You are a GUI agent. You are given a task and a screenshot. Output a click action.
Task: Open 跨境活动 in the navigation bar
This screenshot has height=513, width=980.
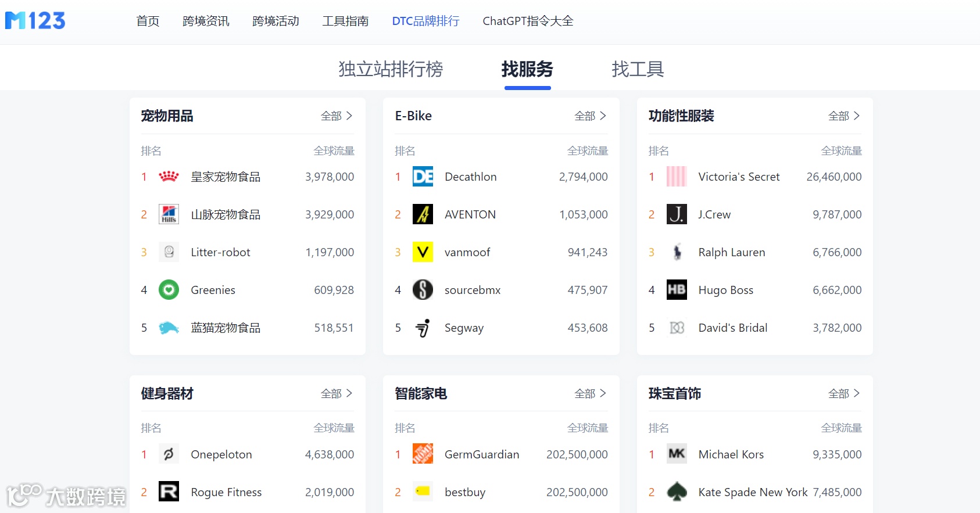[x=276, y=21]
